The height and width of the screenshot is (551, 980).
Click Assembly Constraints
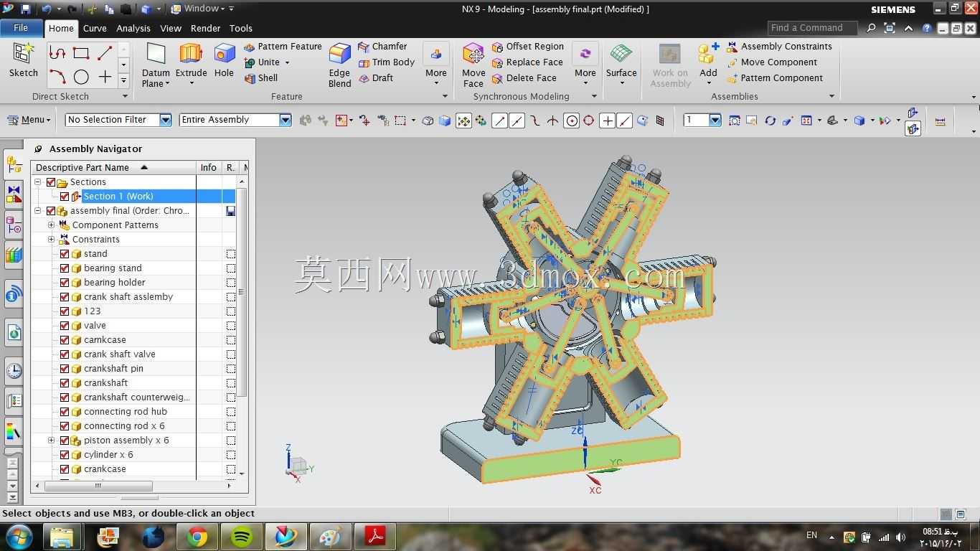(x=780, y=47)
